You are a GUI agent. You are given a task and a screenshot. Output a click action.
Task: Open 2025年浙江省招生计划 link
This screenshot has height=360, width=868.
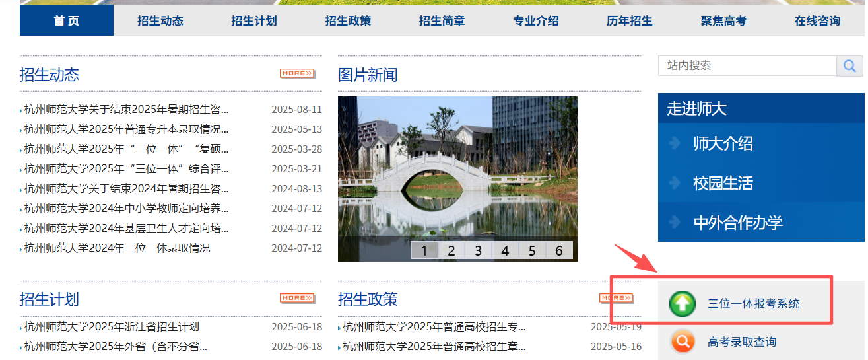click(112, 327)
